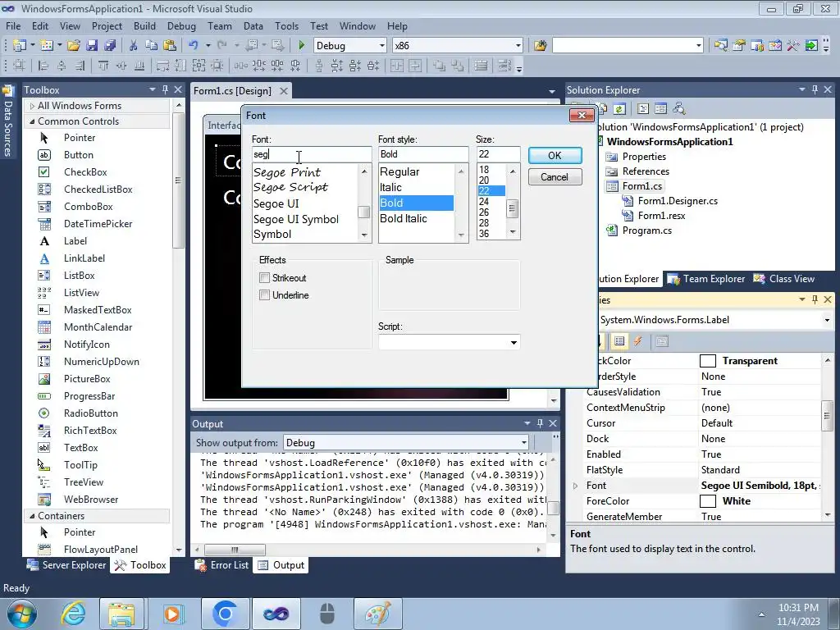Open the Script dropdown in Font dialog
Viewport: 840px width, 630px height.
(x=514, y=342)
